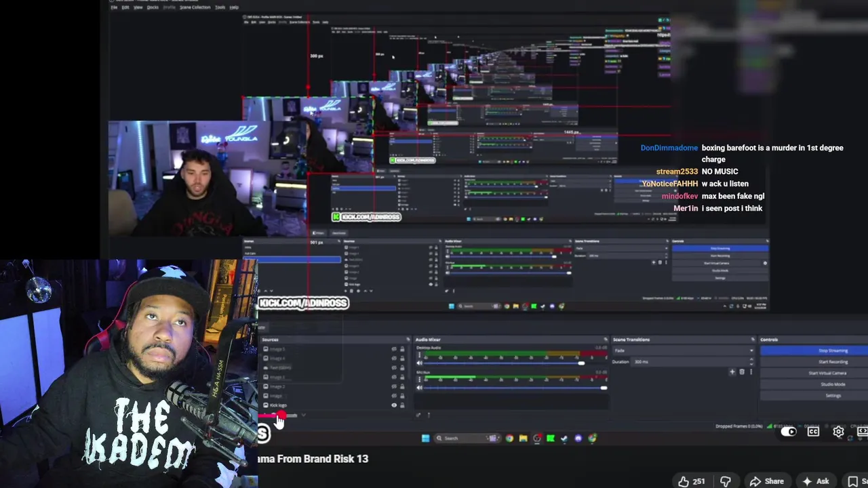This screenshot has width=868, height=488.
Task: Open Mic/Aux three-dot options
Action: (419, 380)
